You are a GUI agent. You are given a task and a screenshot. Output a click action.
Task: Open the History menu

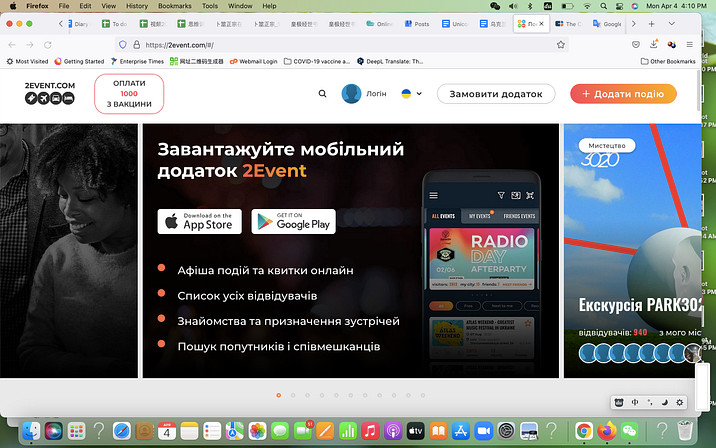pos(137,6)
